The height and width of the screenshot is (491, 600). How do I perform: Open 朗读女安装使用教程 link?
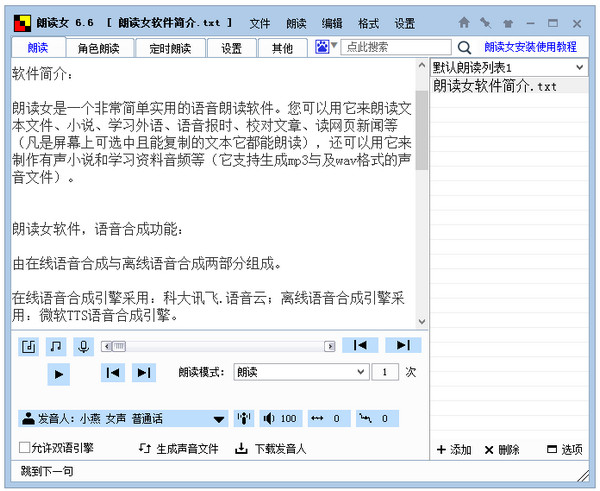tap(530, 47)
